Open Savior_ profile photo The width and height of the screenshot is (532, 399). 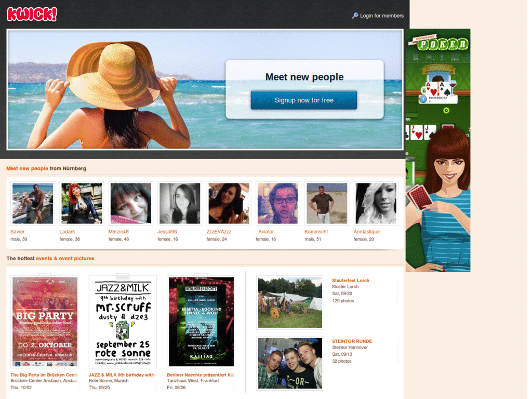tap(33, 203)
